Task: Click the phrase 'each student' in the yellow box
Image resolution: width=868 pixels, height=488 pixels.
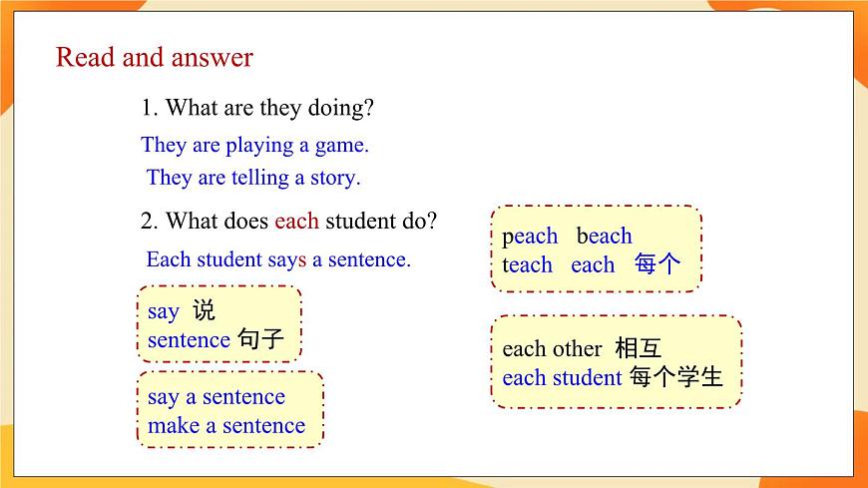Action: coord(562,378)
